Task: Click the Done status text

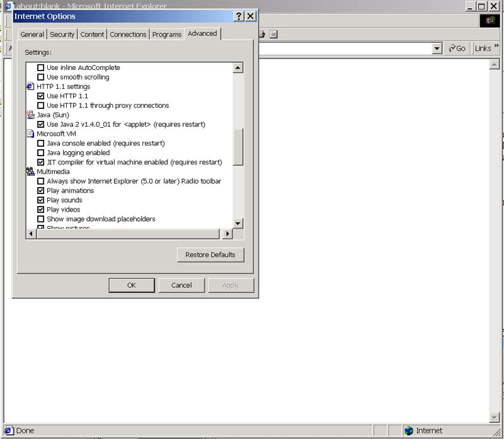Action: tap(25, 430)
